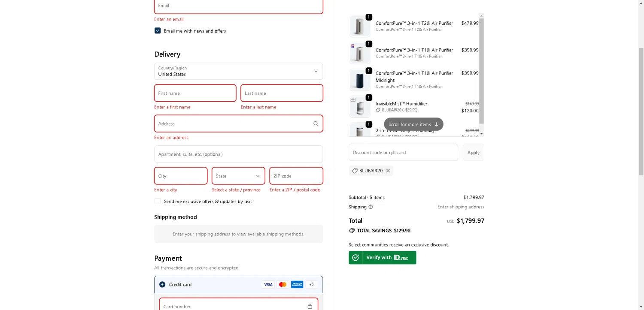Click the American Express icon
The height and width of the screenshot is (310, 644).
coord(297,285)
